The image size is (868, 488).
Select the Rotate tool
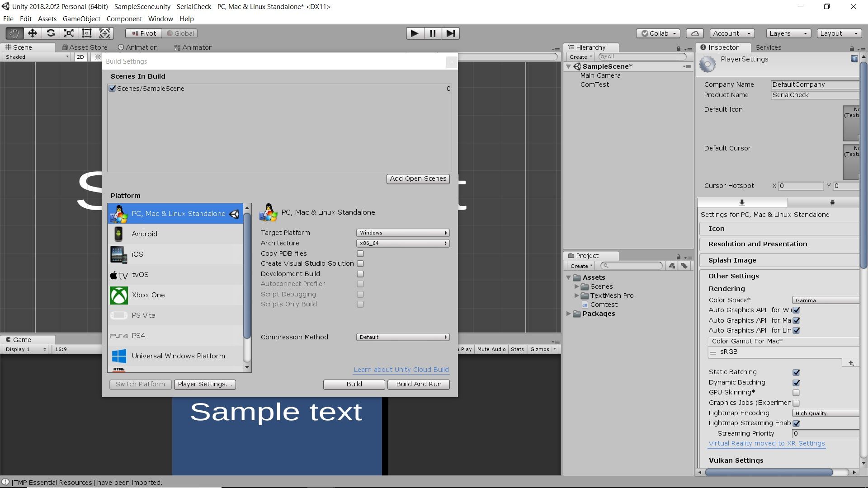pyautogui.click(x=50, y=33)
